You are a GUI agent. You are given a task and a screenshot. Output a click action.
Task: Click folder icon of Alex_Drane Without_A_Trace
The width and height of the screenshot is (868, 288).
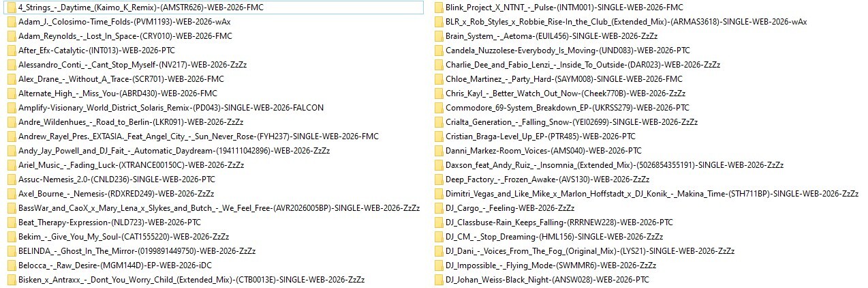11,79
